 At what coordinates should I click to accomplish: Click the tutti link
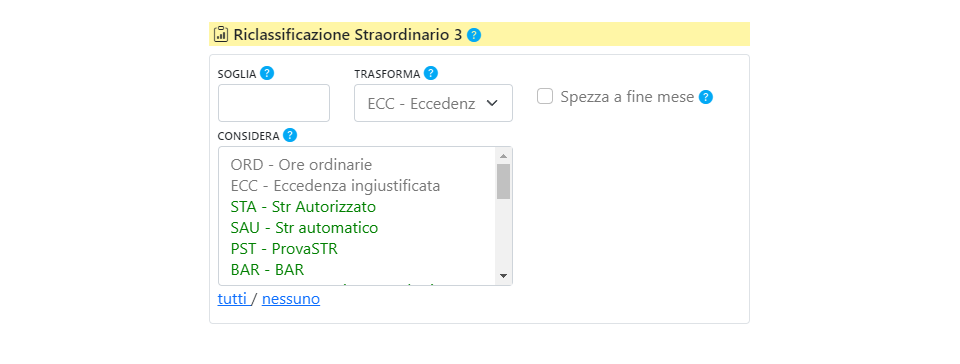tap(232, 299)
